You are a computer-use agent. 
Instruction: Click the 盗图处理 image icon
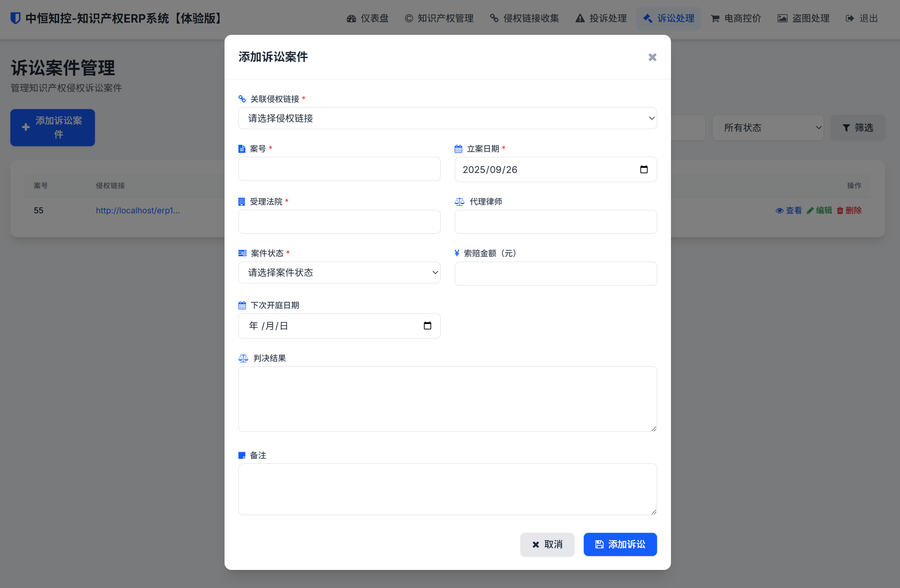(x=782, y=18)
